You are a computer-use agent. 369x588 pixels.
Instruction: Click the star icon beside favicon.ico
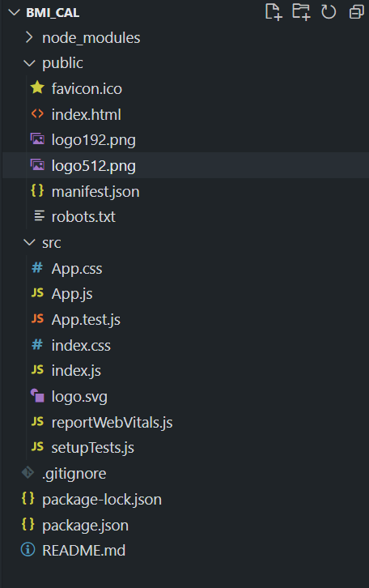[x=37, y=88]
